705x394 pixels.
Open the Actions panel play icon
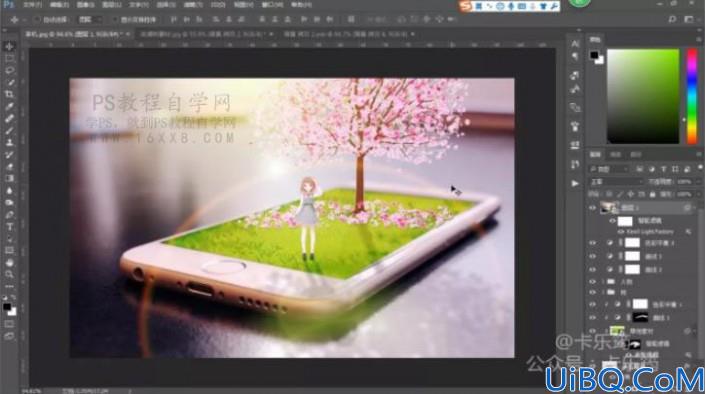[x=575, y=183]
